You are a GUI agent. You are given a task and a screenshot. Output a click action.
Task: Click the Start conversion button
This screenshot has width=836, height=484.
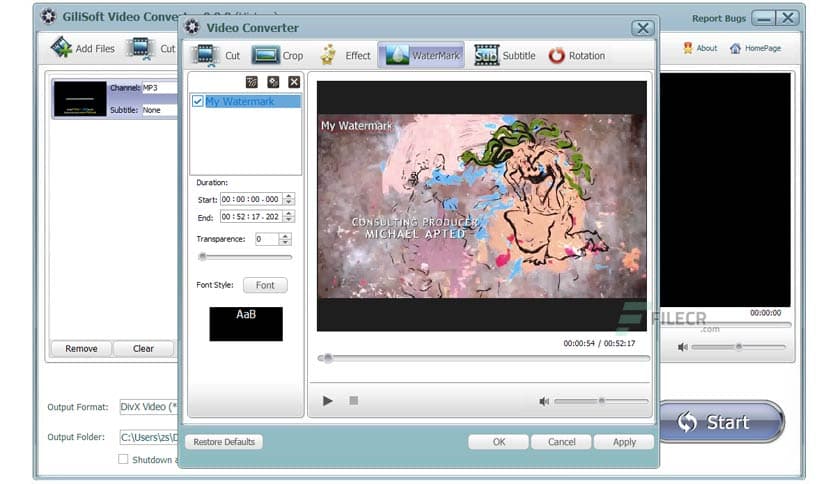[x=721, y=422]
